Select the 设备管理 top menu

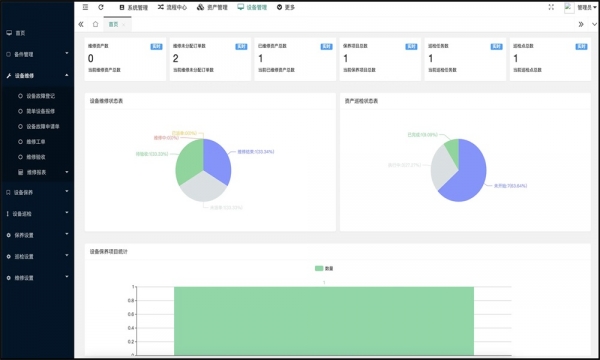tap(252, 7)
